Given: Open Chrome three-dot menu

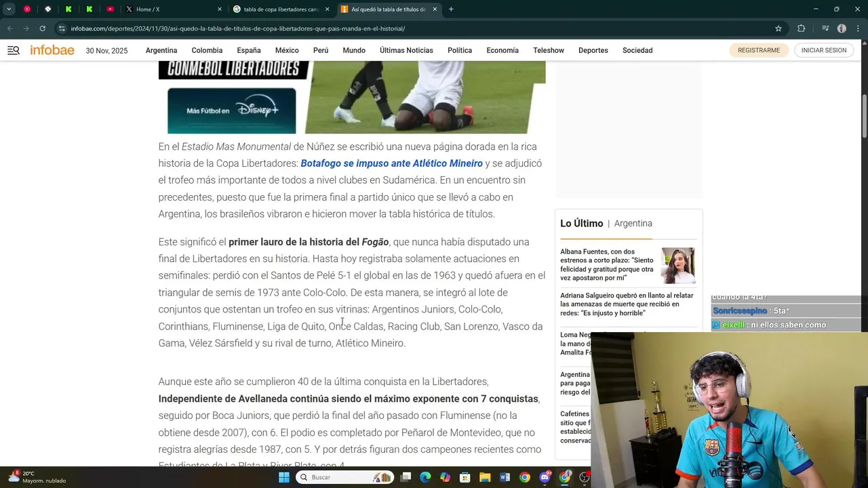Looking at the screenshot, I should click(x=859, y=28).
